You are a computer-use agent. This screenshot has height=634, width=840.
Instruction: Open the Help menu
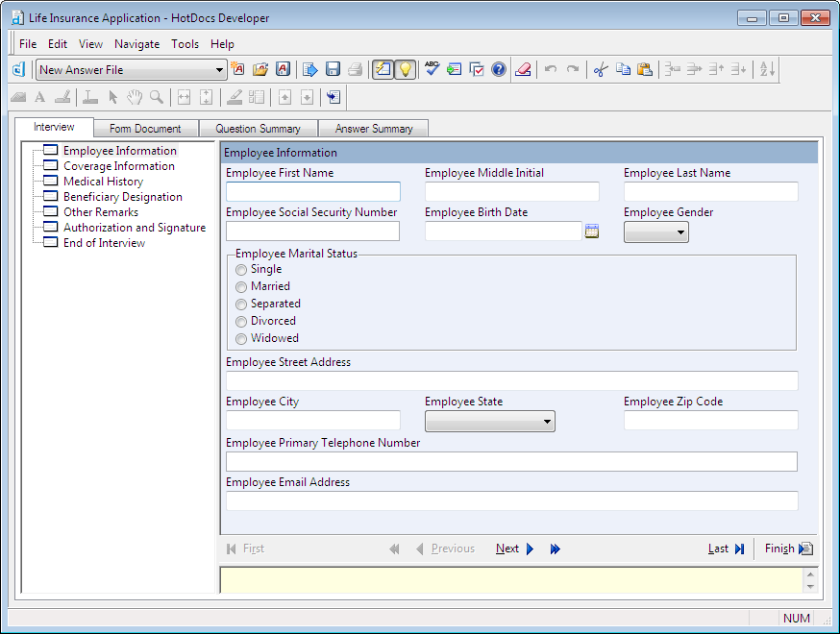click(x=222, y=44)
